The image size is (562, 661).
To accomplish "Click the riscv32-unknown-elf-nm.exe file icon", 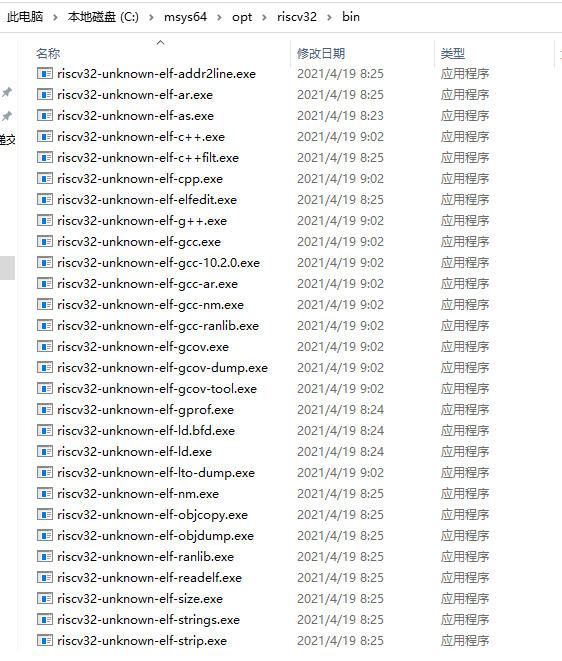I will click(45, 494).
